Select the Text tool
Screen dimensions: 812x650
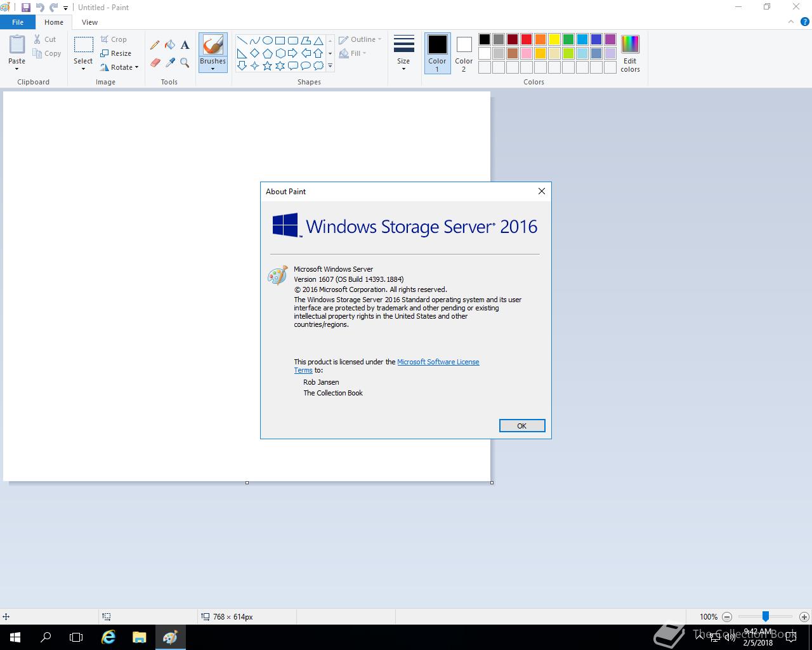185,45
